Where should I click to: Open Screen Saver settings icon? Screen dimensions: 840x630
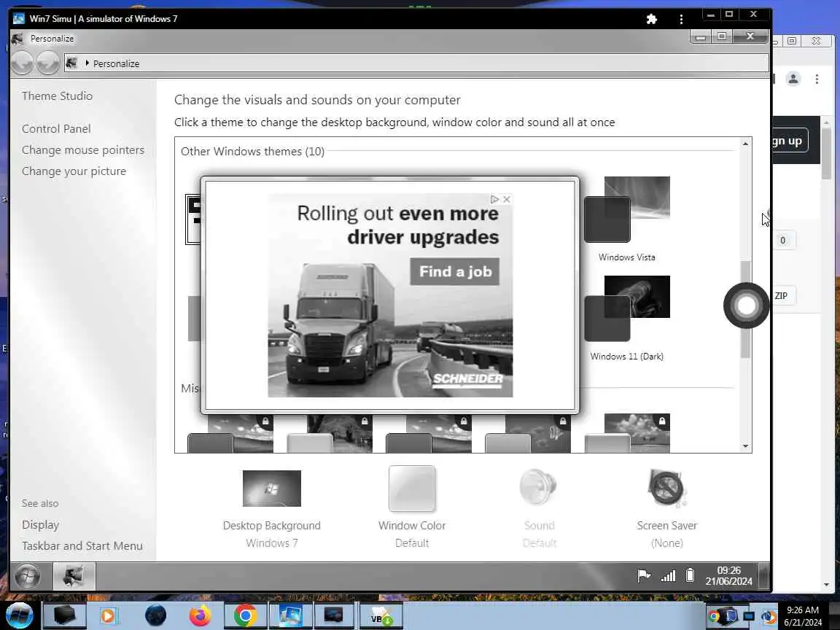pos(666,488)
